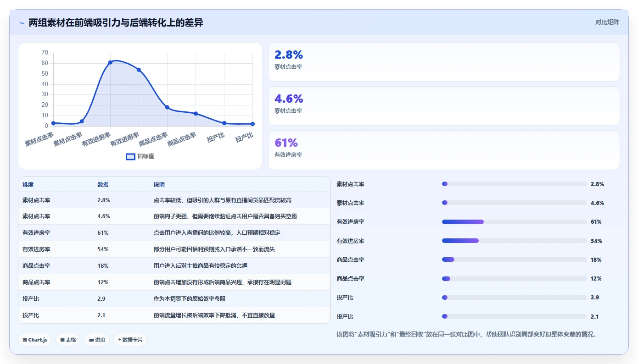
Task: Click the 30 label on the chart y-axis
Action: pos(45,94)
